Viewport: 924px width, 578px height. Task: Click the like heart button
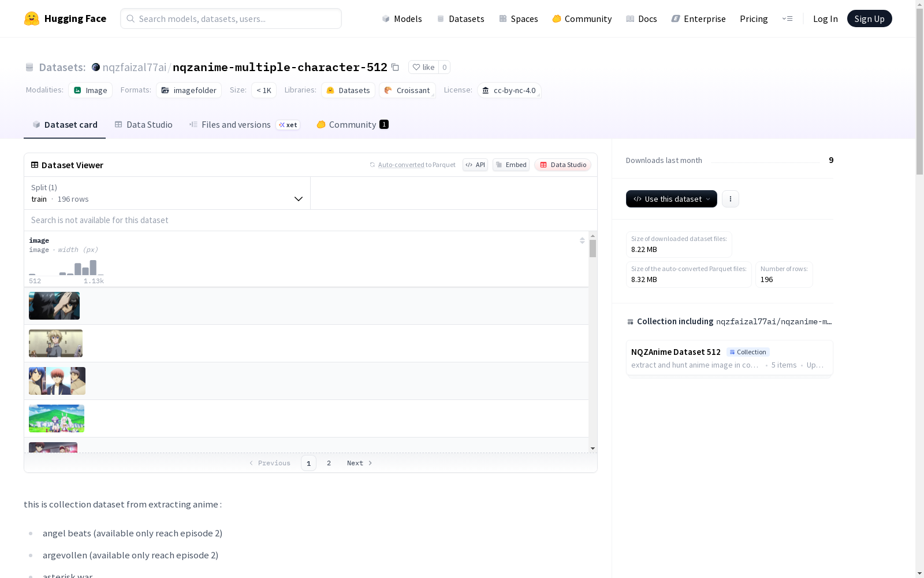[423, 67]
